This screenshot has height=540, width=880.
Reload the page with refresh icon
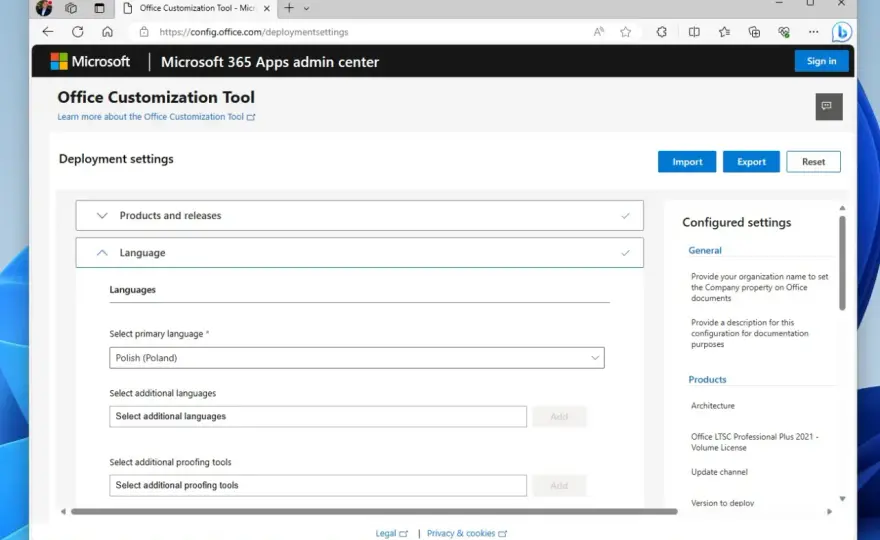pyautogui.click(x=77, y=32)
